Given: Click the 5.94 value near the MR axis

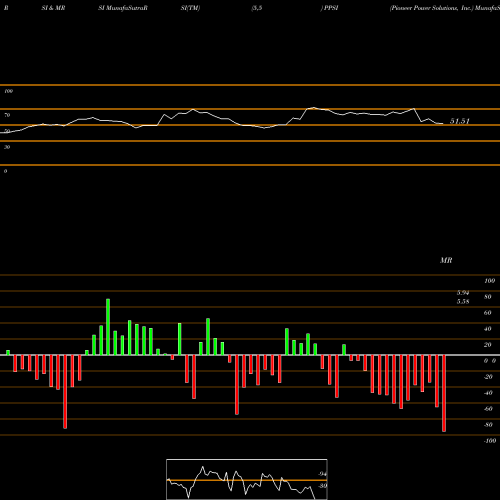Looking at the screenshot, I should (x=463, y=293).
